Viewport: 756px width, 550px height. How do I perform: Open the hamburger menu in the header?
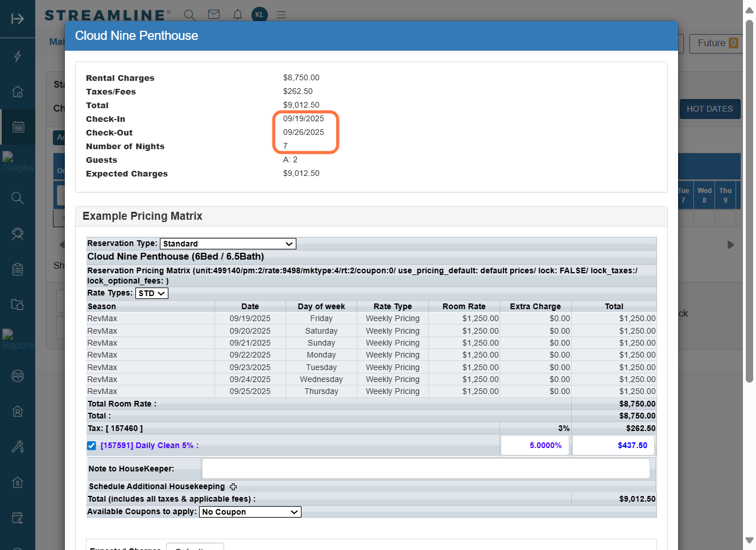click(281, 15)
